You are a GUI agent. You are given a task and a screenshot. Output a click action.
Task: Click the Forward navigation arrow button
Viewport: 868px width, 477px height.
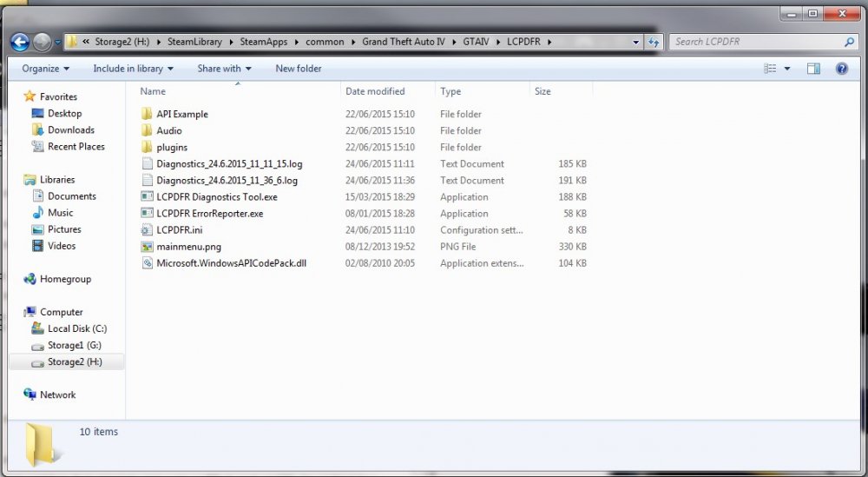pyautogui.click(x=42, y=42)
